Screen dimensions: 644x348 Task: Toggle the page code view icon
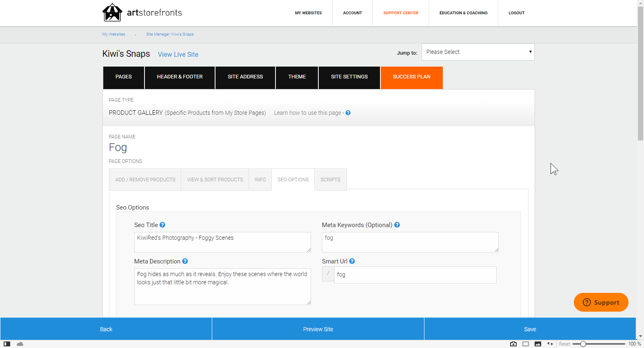coord(550,344)
